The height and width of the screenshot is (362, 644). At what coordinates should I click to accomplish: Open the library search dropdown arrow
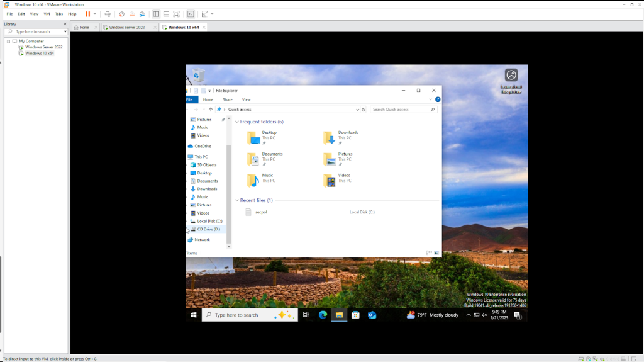coord(65,31)
